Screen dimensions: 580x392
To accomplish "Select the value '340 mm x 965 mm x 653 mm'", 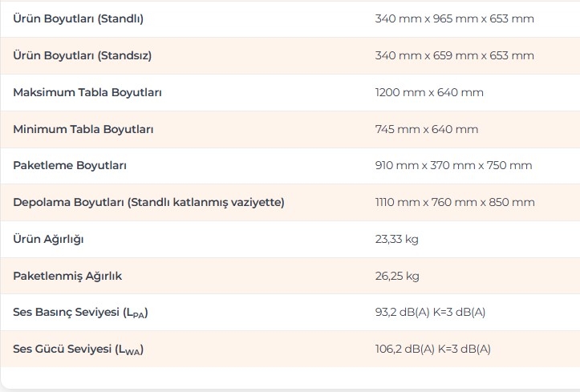I will click(454, 18).
